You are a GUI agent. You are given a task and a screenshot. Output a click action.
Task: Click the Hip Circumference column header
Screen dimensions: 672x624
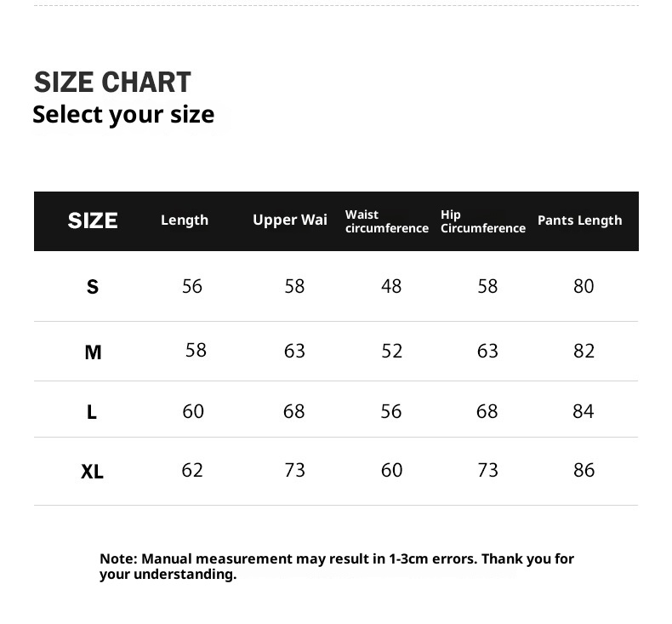(x=482, y=221)
